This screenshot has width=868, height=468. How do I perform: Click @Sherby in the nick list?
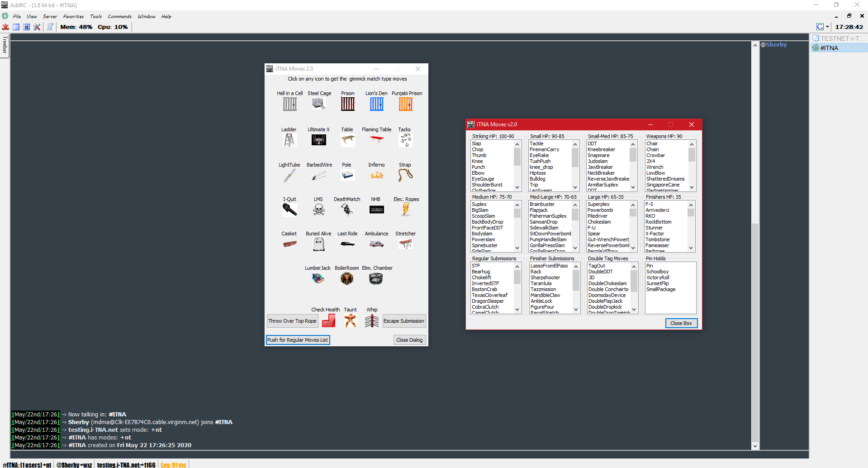(773, 44)
